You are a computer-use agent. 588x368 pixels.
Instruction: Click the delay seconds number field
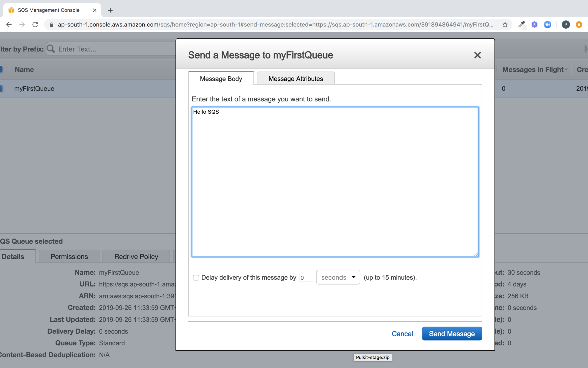coord(305,277)
